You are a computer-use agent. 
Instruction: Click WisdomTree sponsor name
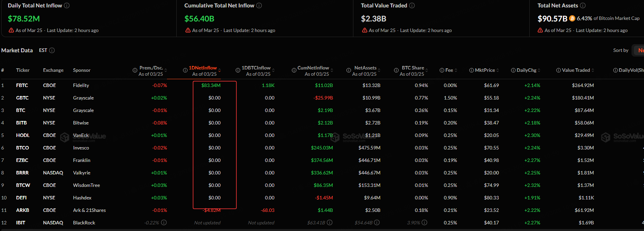87,185
